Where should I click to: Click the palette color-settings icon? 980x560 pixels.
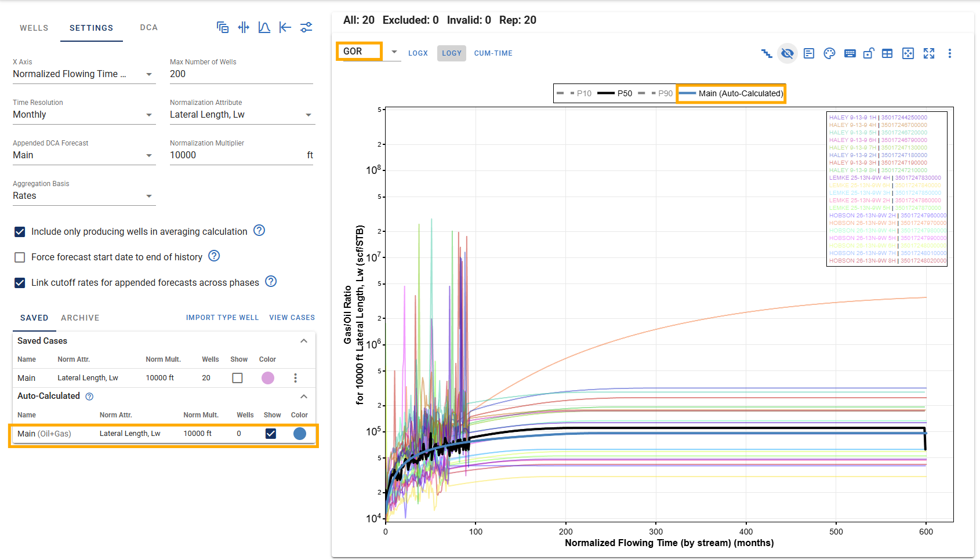[x=829, y=53]
